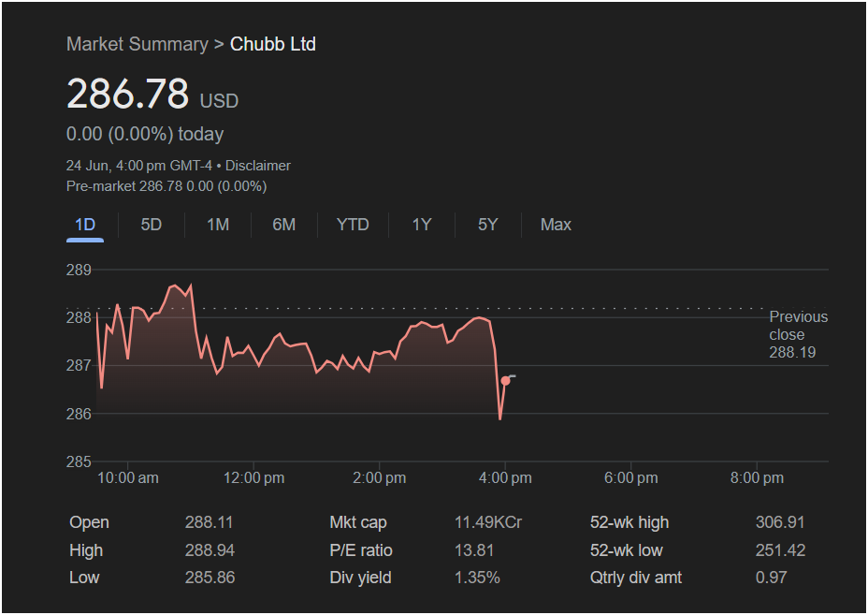The width and height of the screenshot is (868, 615).
Task: Click the red closing price dot on chart
Action: 505,381
